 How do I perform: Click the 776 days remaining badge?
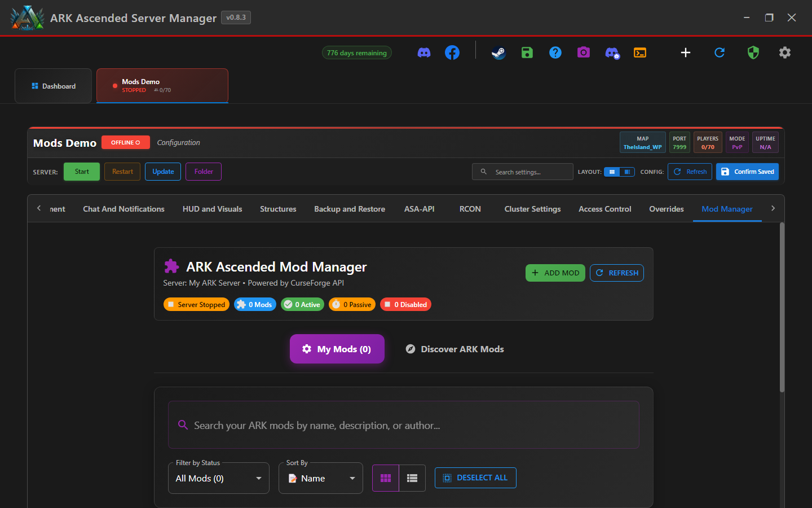357,52
